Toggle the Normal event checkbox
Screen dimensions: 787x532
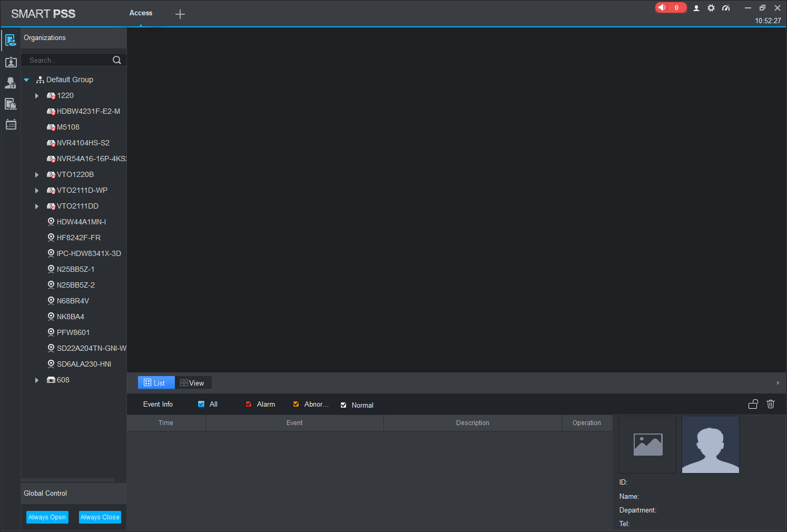point(343,405)
